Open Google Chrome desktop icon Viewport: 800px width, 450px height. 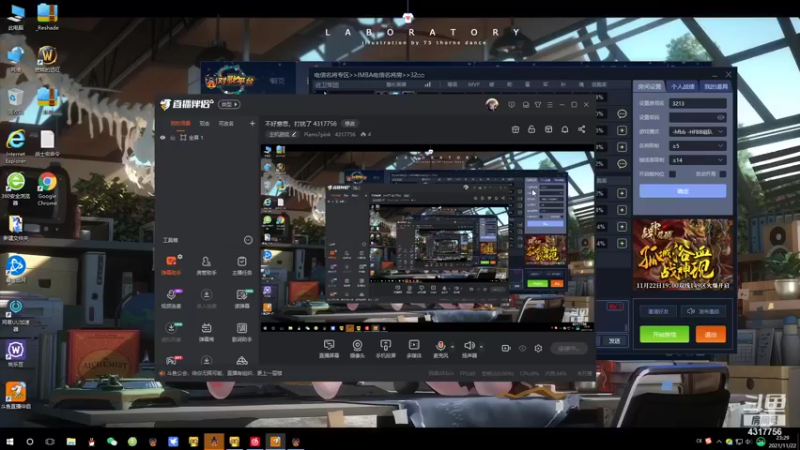click(47, 188)
